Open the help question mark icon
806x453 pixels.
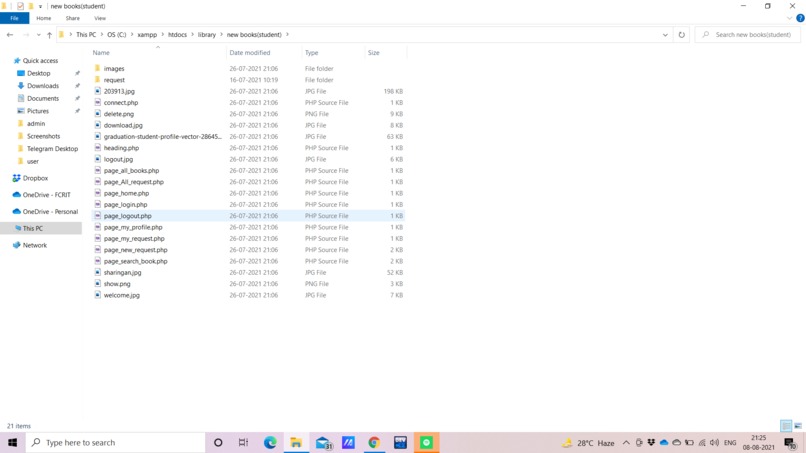800,18
